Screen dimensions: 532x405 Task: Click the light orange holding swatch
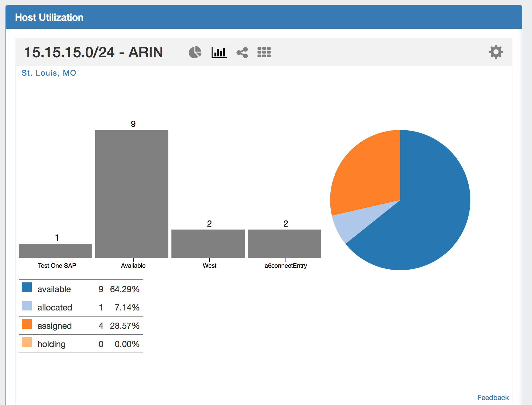click(x=27, y=342)
